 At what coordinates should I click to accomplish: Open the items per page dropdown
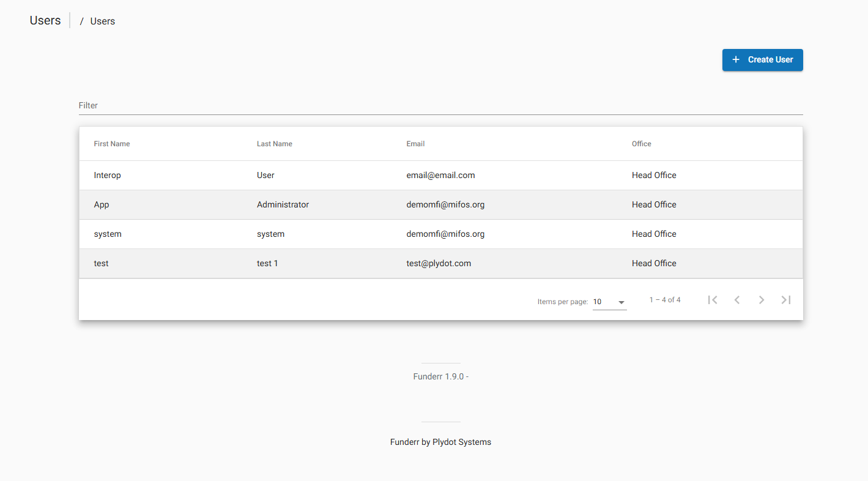[609, 301]
